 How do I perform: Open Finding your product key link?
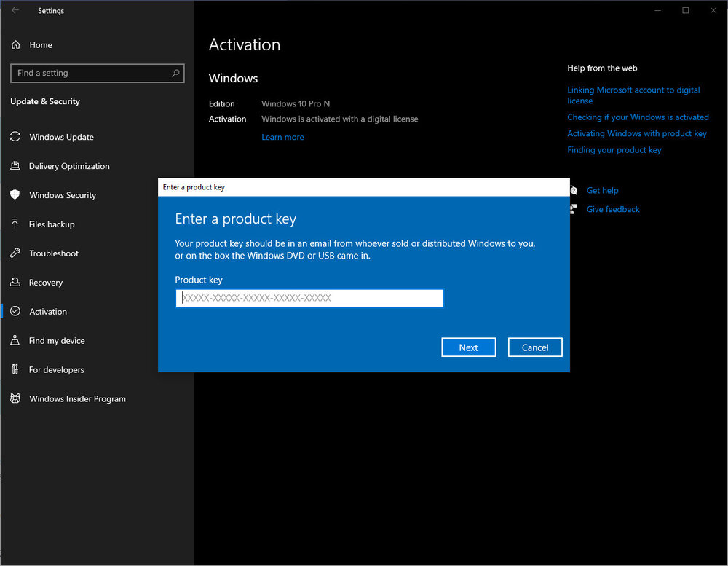[614, 150]
